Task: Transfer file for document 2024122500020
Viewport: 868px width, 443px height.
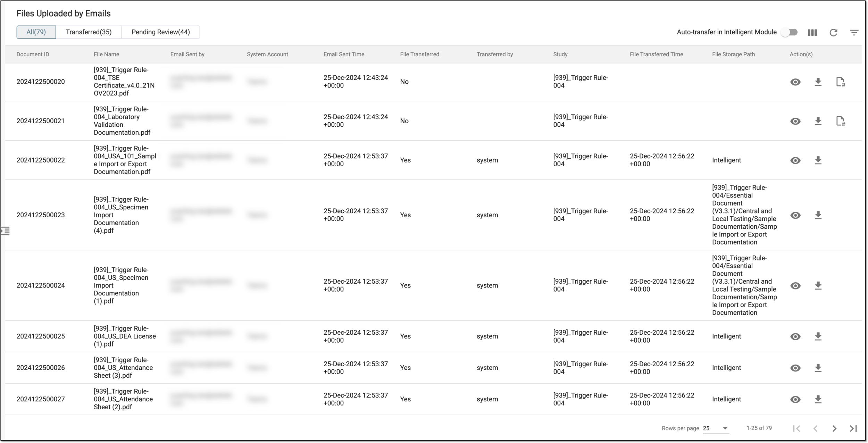Action: 841,82
